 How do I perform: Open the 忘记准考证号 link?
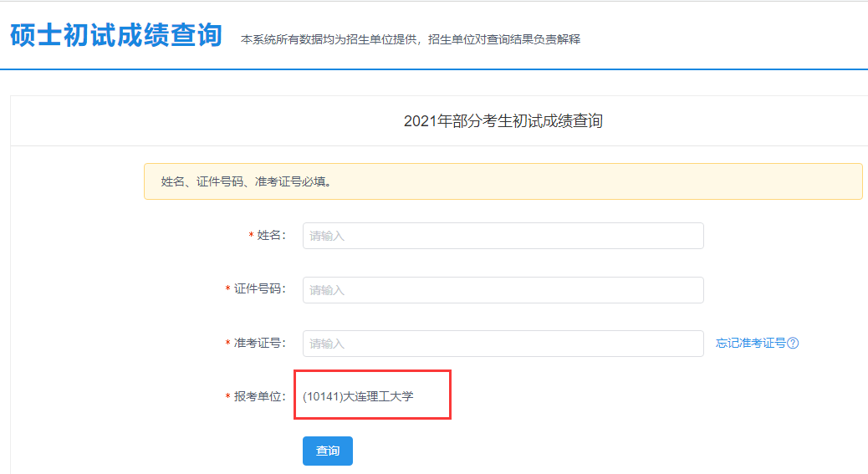(750, 344)
